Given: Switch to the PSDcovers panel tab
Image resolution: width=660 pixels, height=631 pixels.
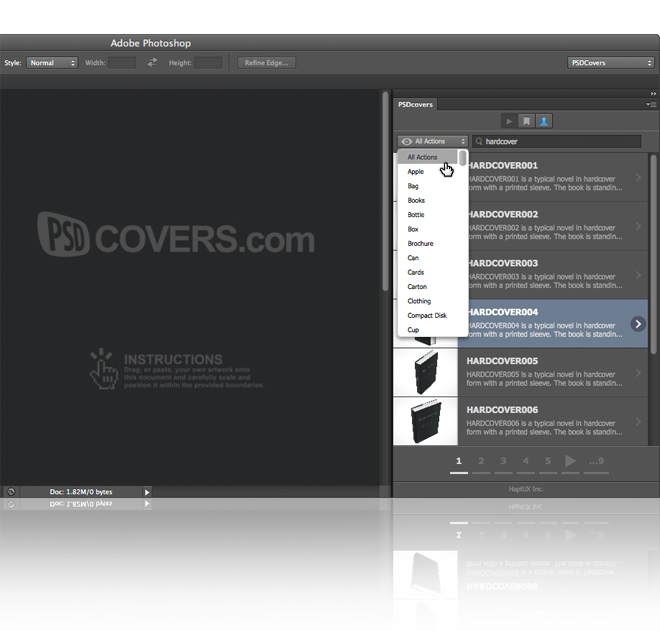Looking at the screenshot, I should point(415,104).
